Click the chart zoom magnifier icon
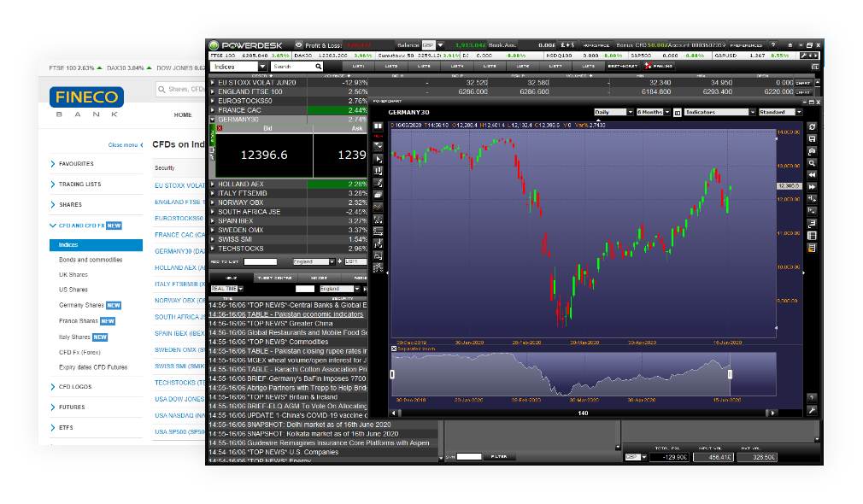Screen dimensions: 863x504 click(x=812, y=163)
